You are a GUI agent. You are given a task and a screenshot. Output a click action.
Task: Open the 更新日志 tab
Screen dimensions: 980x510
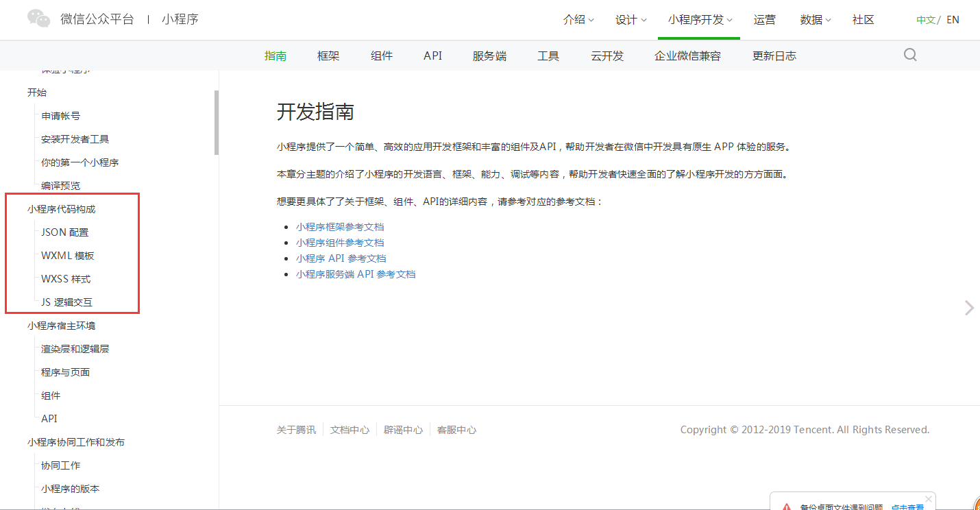click(x=774, y=56)
